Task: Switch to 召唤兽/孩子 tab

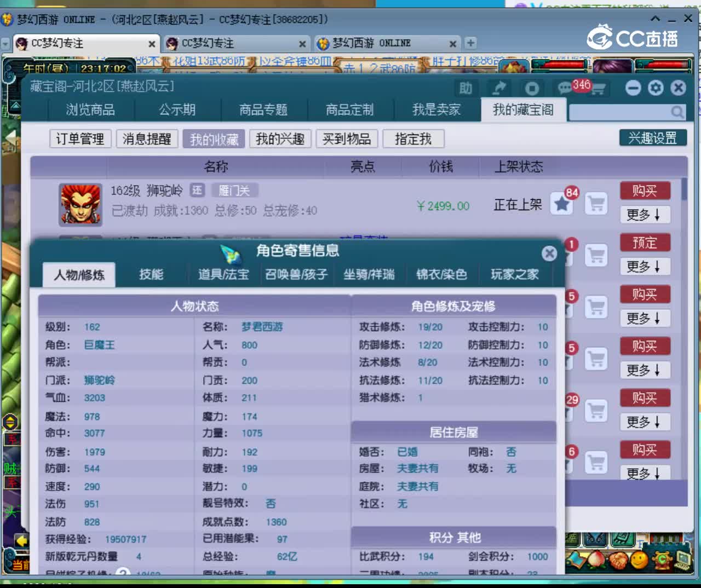Action: point(296,274)
